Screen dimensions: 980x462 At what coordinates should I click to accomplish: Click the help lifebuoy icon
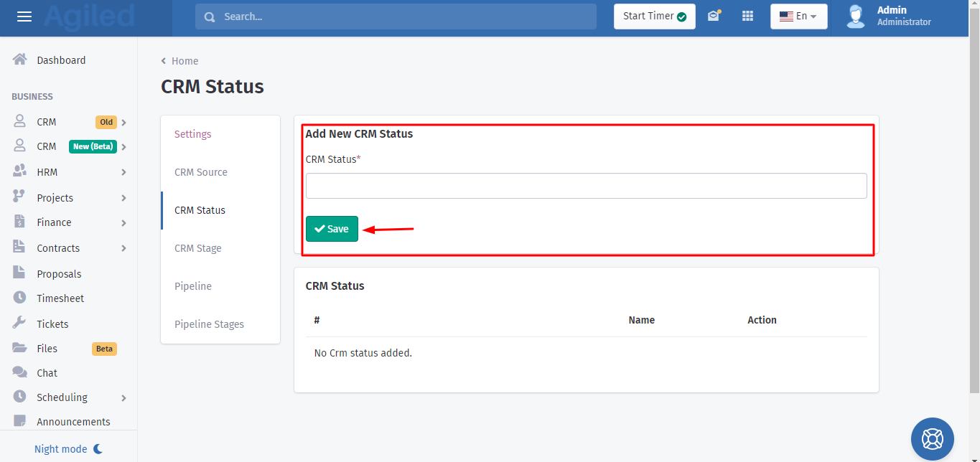(x=932, y=438)
